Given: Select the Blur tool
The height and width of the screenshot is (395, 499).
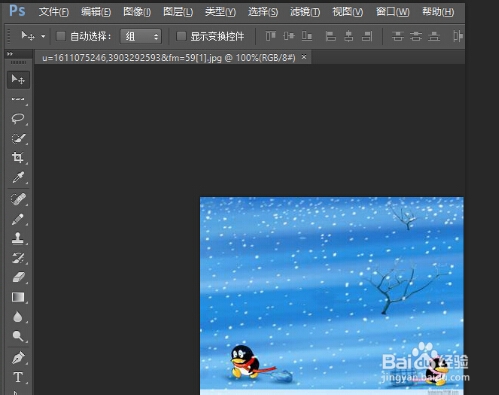Looking at the screenshot, I should (18, 317).
